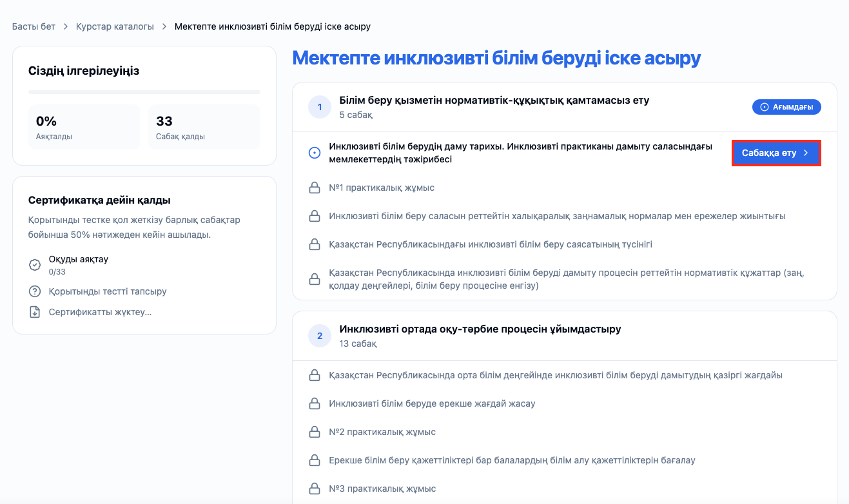Click the module number 1 circle badge
Screen dimensions: 849x504
pyautogui.click(x=320, y=107)
